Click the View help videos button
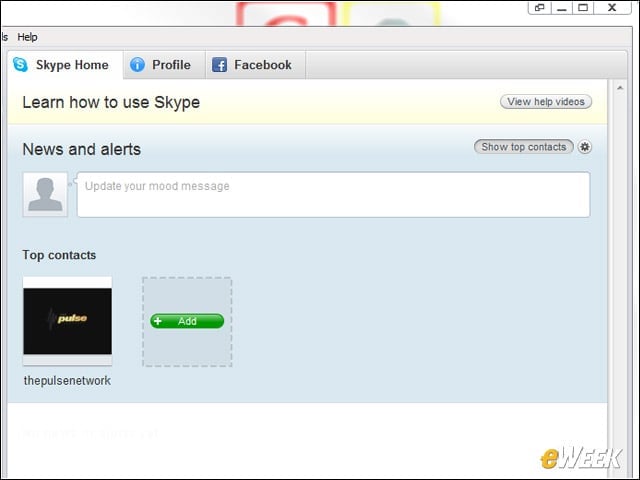Image resolution: width=640 pixels, height=480 pixels. click(546, 102)
